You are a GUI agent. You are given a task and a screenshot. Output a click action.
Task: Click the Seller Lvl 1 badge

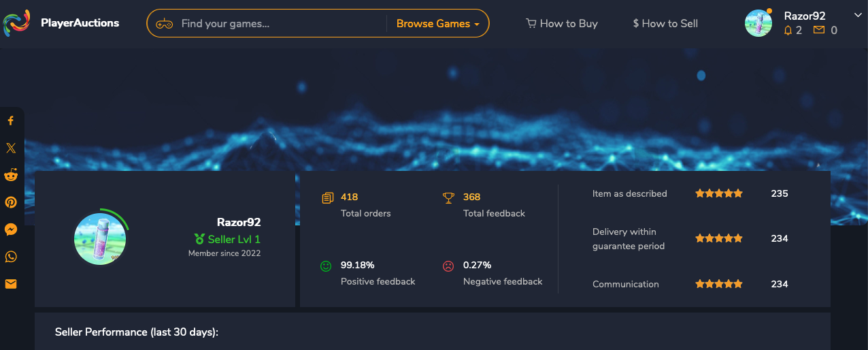click(x=227, y=239)
